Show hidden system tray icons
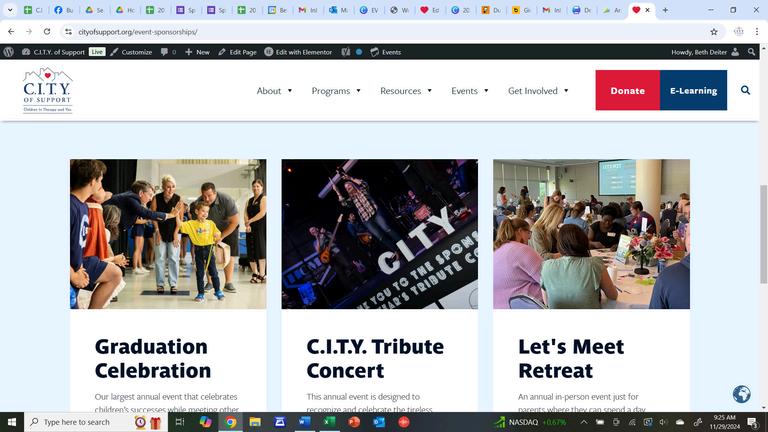 point(584,422)
